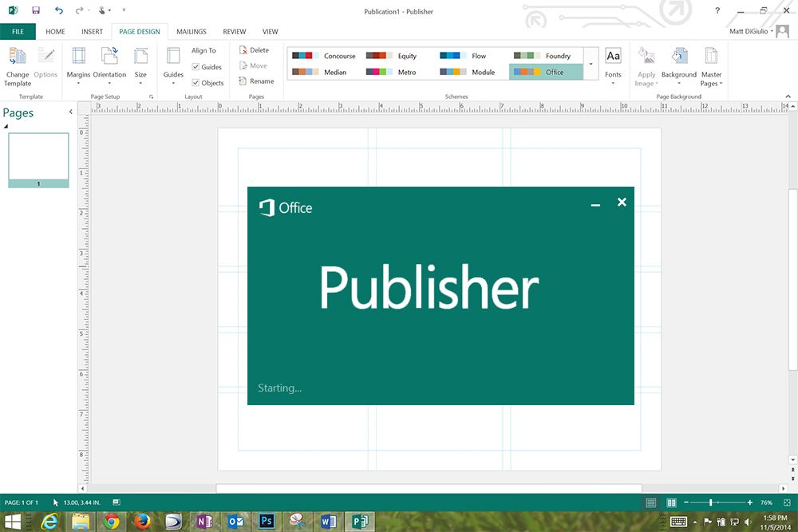Click the Save icon in quick access toolbar

pyautogui.click(x=36, y=11)
